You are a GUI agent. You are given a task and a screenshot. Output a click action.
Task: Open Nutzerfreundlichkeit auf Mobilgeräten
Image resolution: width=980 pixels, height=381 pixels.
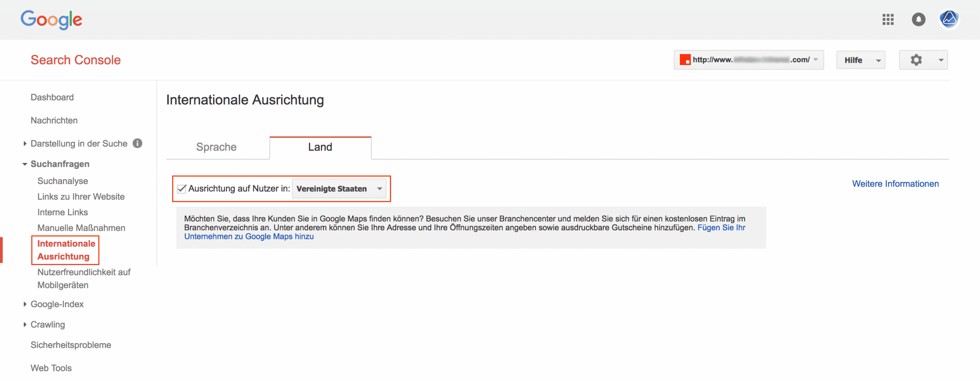pos(84,279)
